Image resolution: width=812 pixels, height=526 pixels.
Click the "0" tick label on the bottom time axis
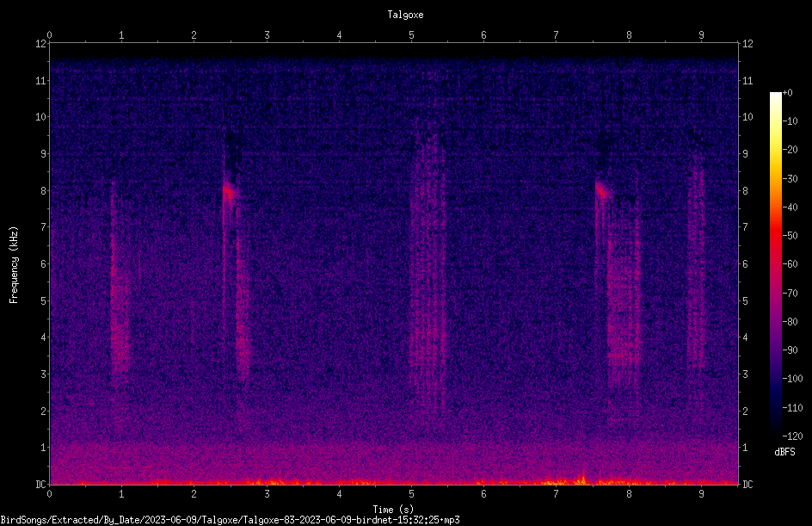pos(50,494)
